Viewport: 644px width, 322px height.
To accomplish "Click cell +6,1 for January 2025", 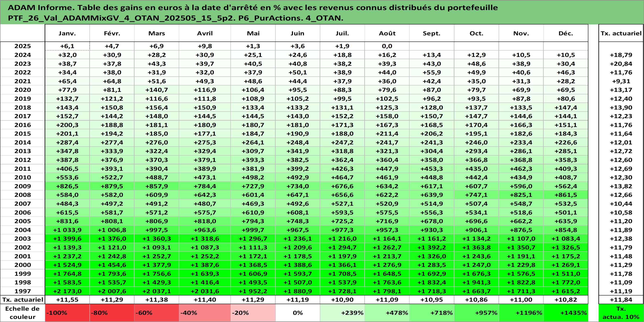I will click(67, 46).
